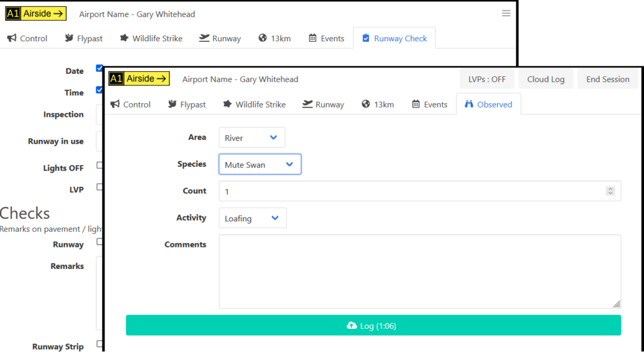644x352 pixels.
Task: Click the clipboard icon on Runway Check tab
Action: [366, 38]
